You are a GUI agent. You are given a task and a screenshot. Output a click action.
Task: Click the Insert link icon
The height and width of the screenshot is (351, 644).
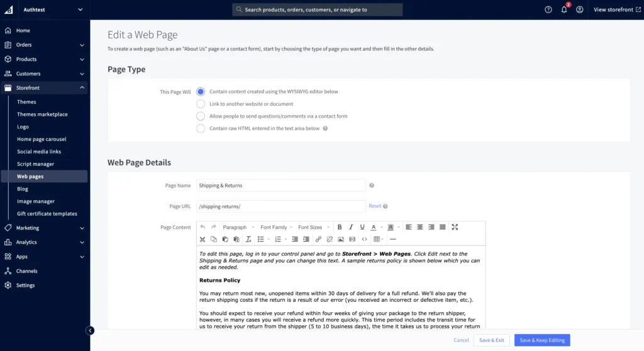coord(318,239)
